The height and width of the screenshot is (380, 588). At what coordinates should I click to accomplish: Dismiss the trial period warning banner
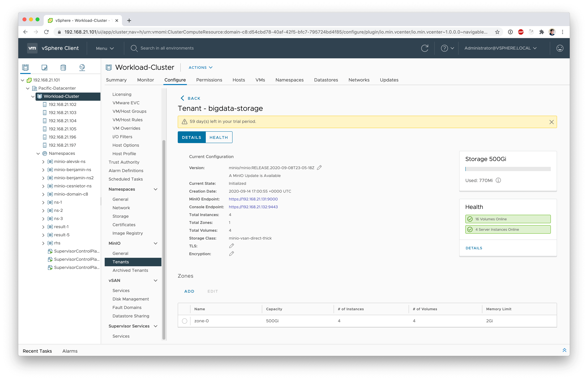[551, 122]
